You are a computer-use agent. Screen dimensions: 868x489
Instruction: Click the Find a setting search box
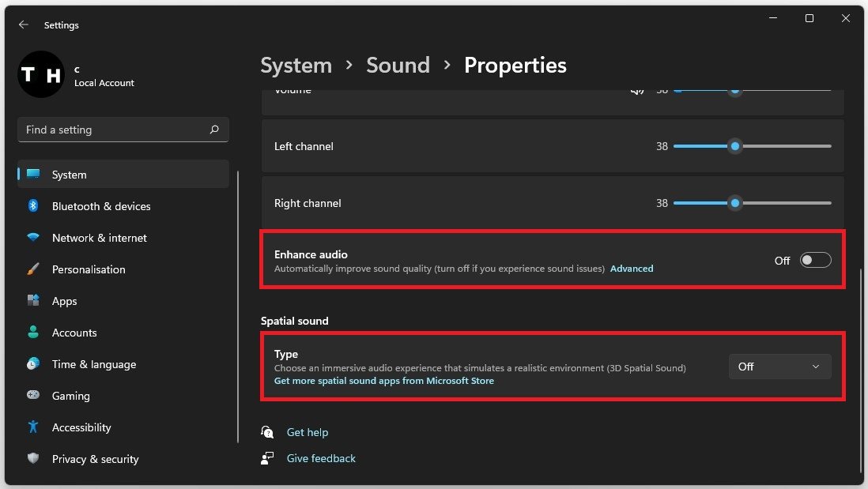115,130
